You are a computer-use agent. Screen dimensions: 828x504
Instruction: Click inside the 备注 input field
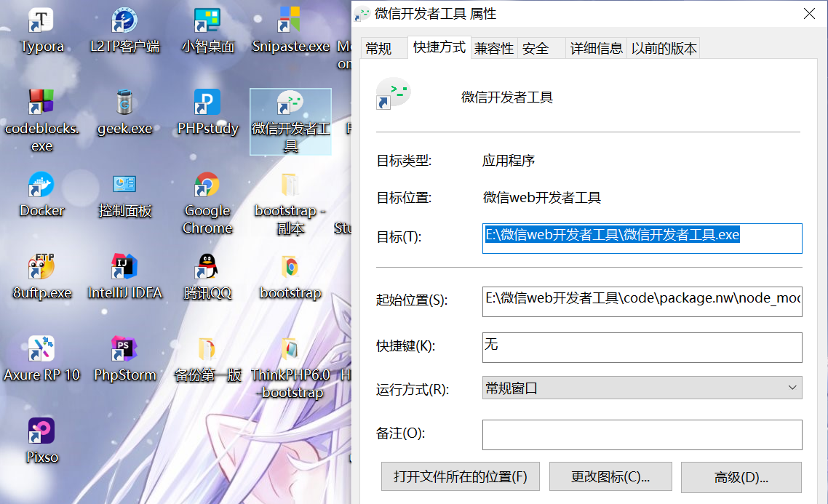[642, 435]
